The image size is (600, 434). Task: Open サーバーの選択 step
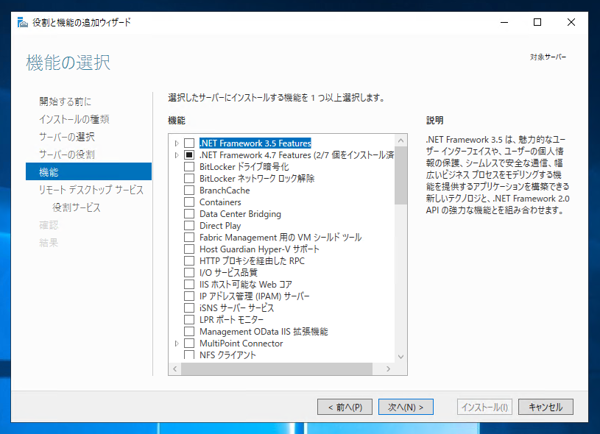pyautogui.click(x=67, y=137)
